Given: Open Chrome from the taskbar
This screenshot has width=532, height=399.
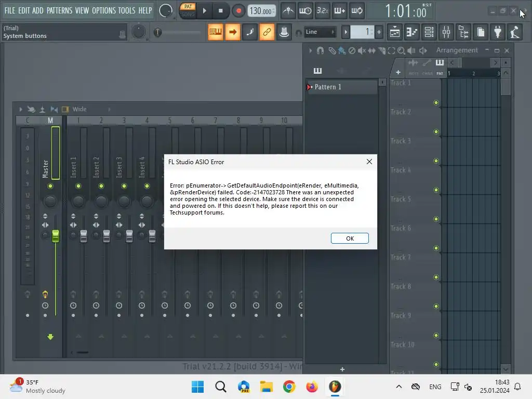Looking at the screenshot, I should 289,387.
